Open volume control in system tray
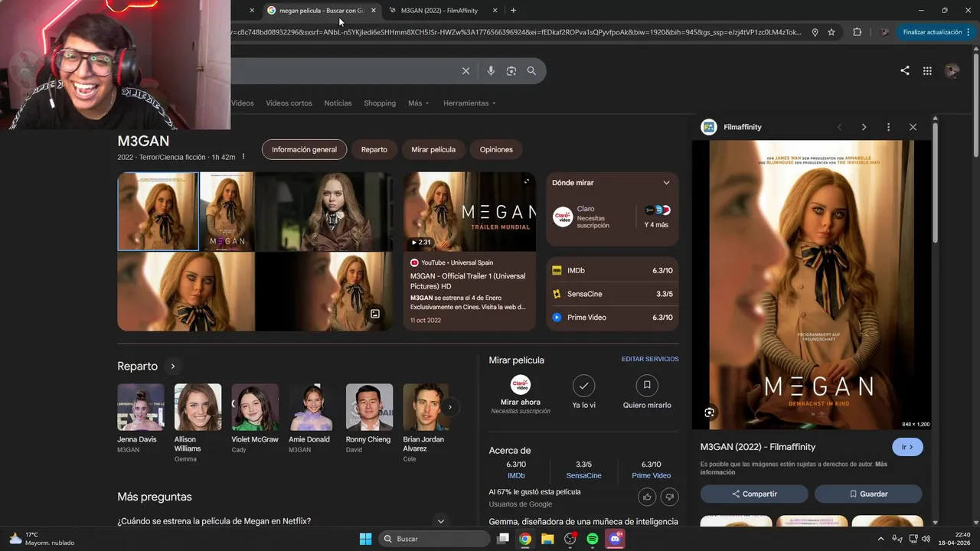980x551 pixels. (926, 539)
